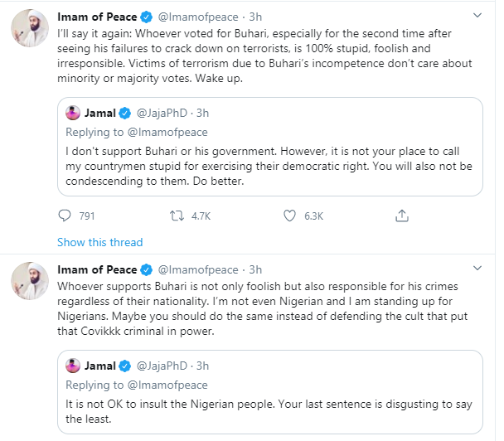The image size is (504, 441).
Task: Click verified badge beside second Imam of Peace
Action: pyautogui.click(x=147, y=269)
